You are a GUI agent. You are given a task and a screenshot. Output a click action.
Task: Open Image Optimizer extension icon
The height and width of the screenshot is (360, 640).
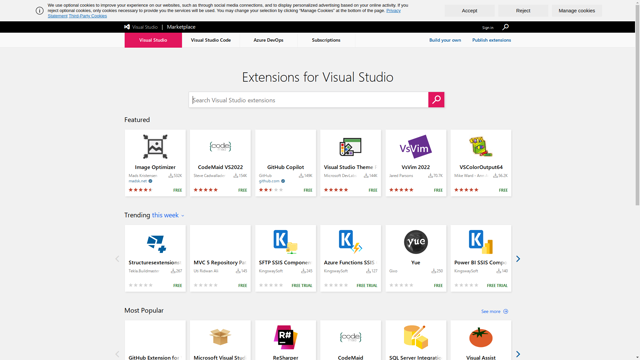pos(155,147)
